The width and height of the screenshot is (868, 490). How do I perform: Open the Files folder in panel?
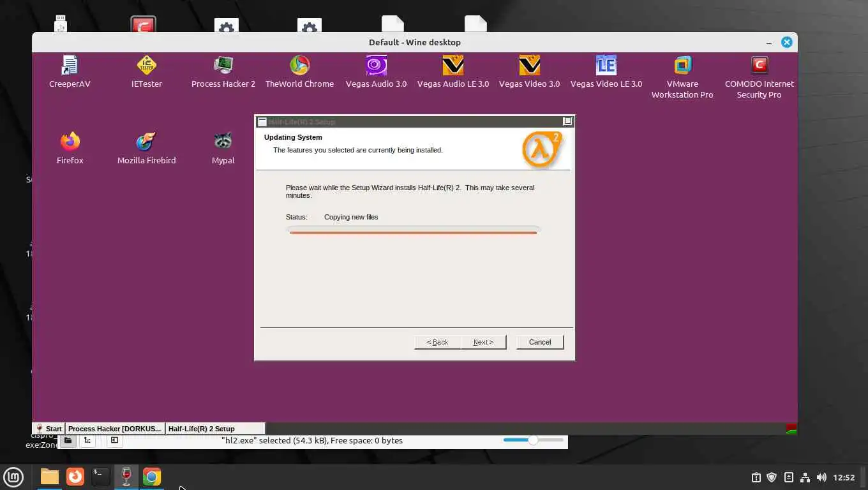click(x=49, y=477)
